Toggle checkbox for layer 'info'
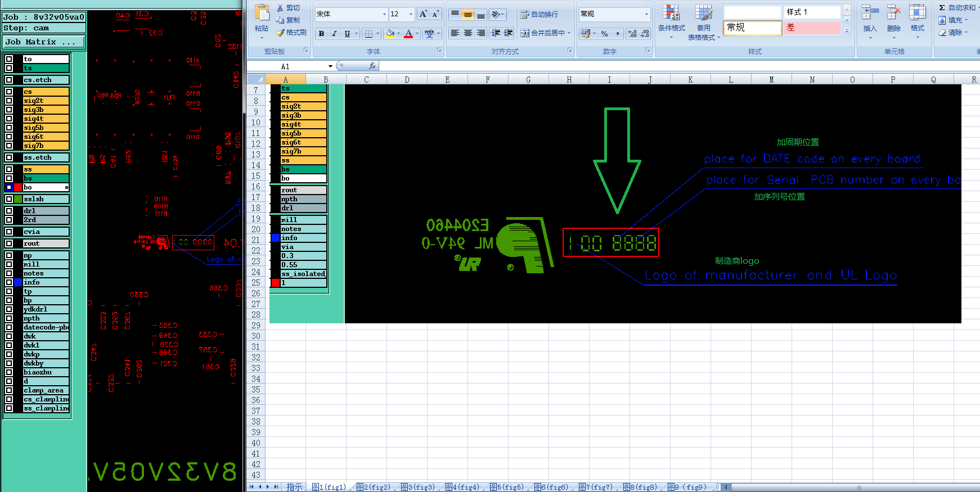Screen dimensions: 980x492 point(9,282)
